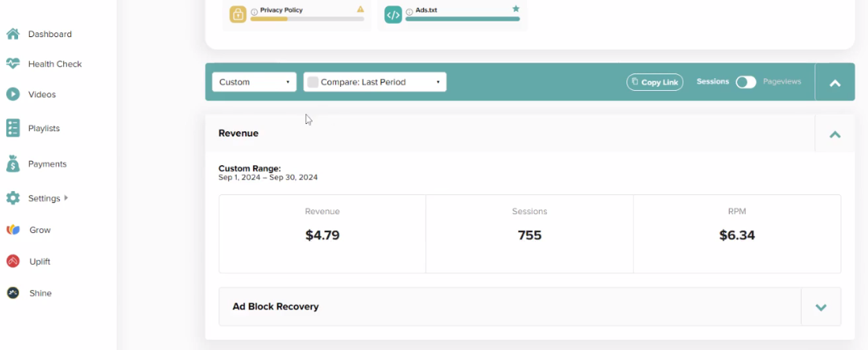Screen dimensions: 868x350
Task: Click the Videos play icon
Action: pyautogui.click(x=13, y=94)
